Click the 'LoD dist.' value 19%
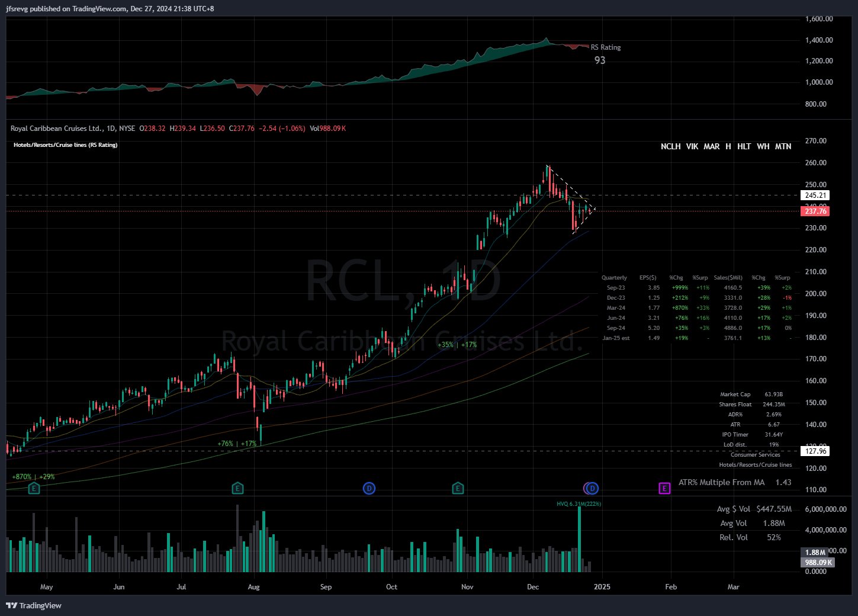 tap(774, 445)
